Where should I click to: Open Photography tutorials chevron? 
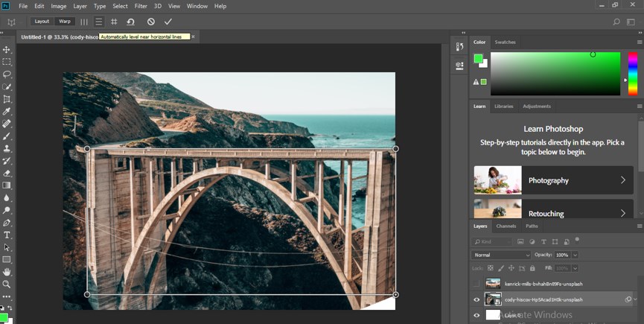pyautogui.click(x=623, y=180)
